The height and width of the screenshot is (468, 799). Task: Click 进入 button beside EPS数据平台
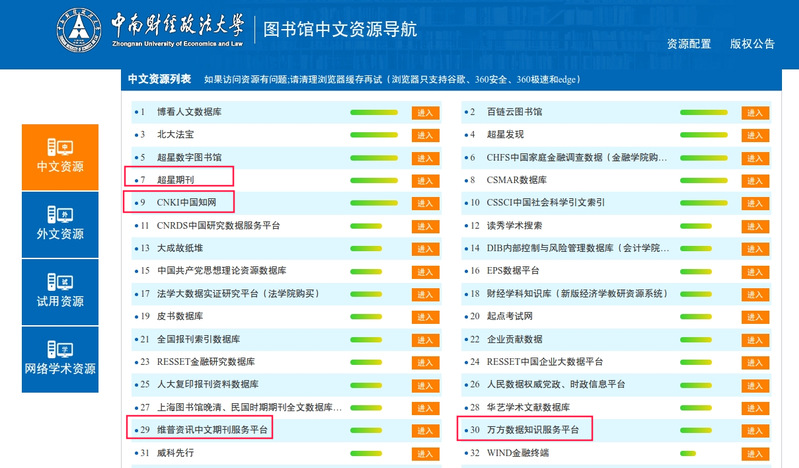755,272
